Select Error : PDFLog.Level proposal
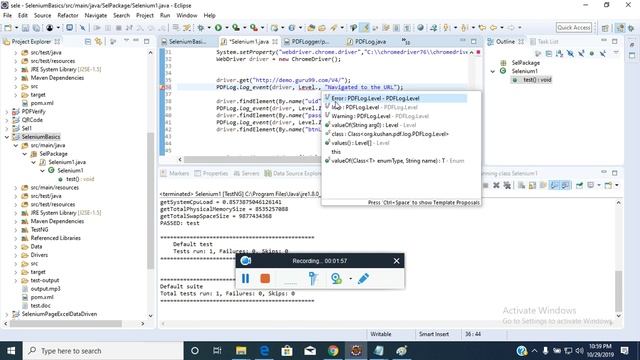Viewport: 640px width, 360px height. click(395, 98)
